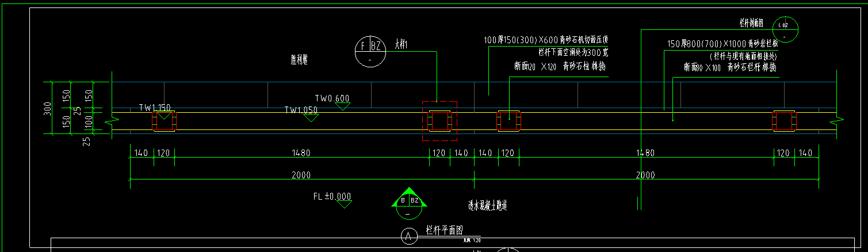
Task: Select the 栏杆剖面图 label
Action: pyautogui.click(x=751, y=23)
